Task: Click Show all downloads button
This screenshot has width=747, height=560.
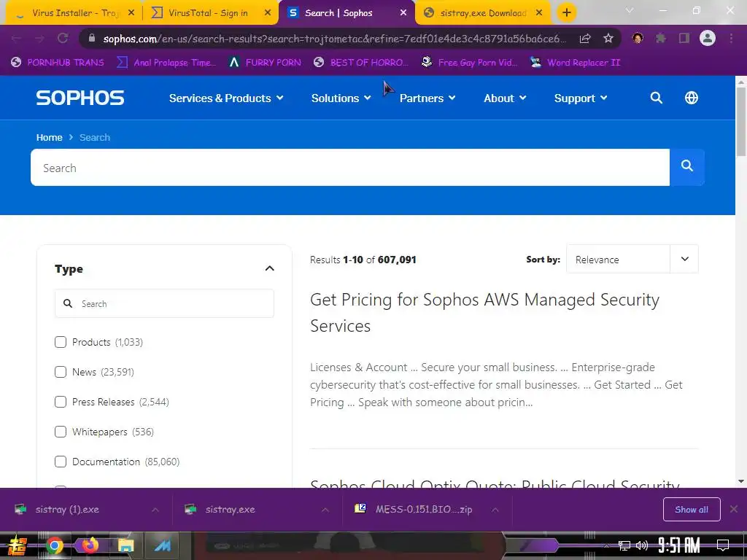Action: click(x=692, y=509)
